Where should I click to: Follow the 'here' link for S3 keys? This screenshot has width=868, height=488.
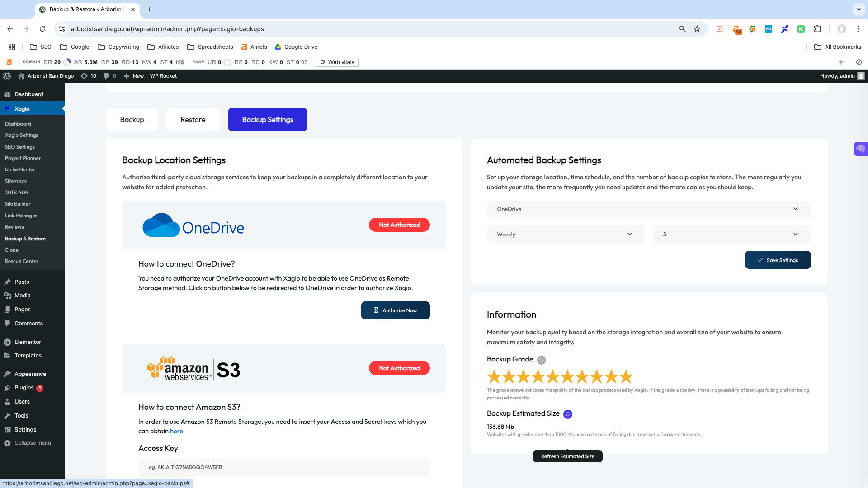pos(176,432)
